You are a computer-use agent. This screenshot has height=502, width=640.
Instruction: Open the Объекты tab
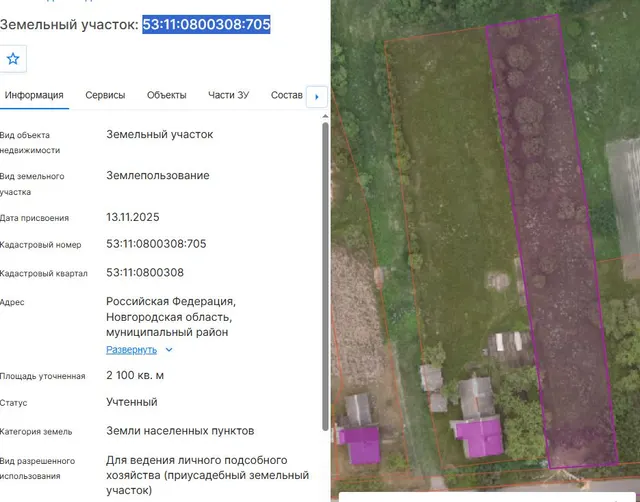[x=167, y=95]
